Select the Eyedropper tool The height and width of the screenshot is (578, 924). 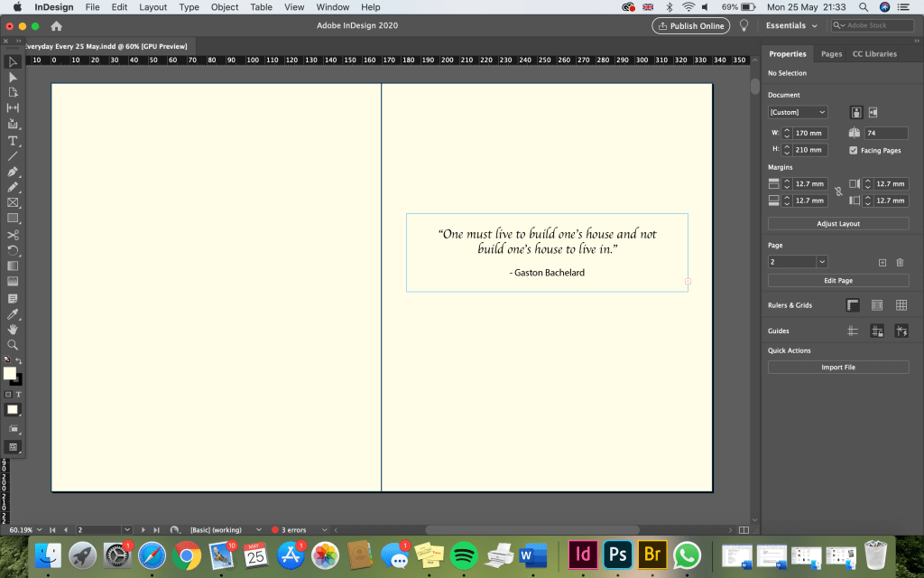tap(13, 313)
